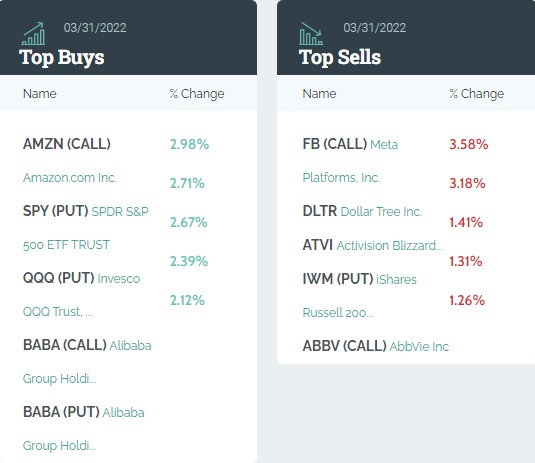The height and width of the screenshot is (463, 535).
Task: Click the rising bar chart Top Buys icon
Action: pos(33,33)
